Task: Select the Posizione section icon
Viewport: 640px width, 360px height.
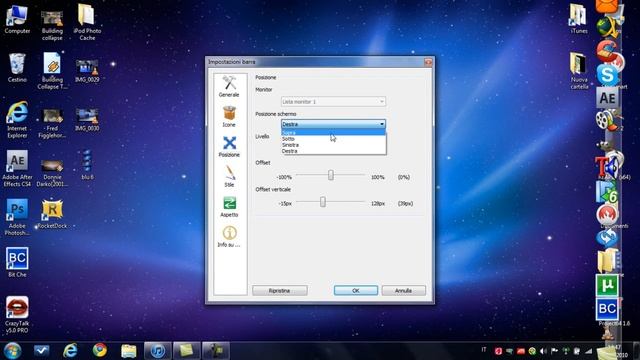Action: pos(229,143)
